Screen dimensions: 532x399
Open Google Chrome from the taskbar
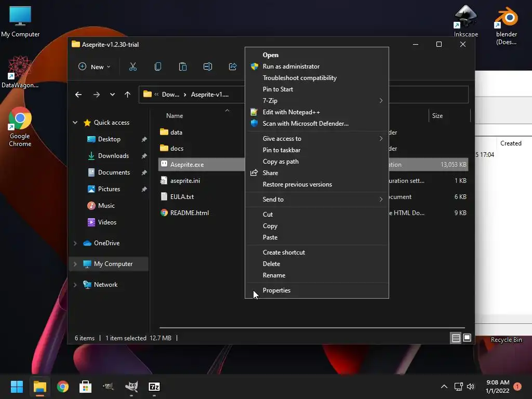pyautogui.click(x=63, y=387)
